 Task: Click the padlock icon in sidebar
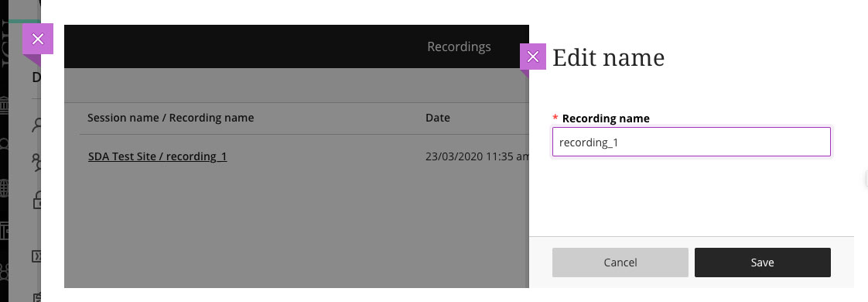[x=37, y=200]
